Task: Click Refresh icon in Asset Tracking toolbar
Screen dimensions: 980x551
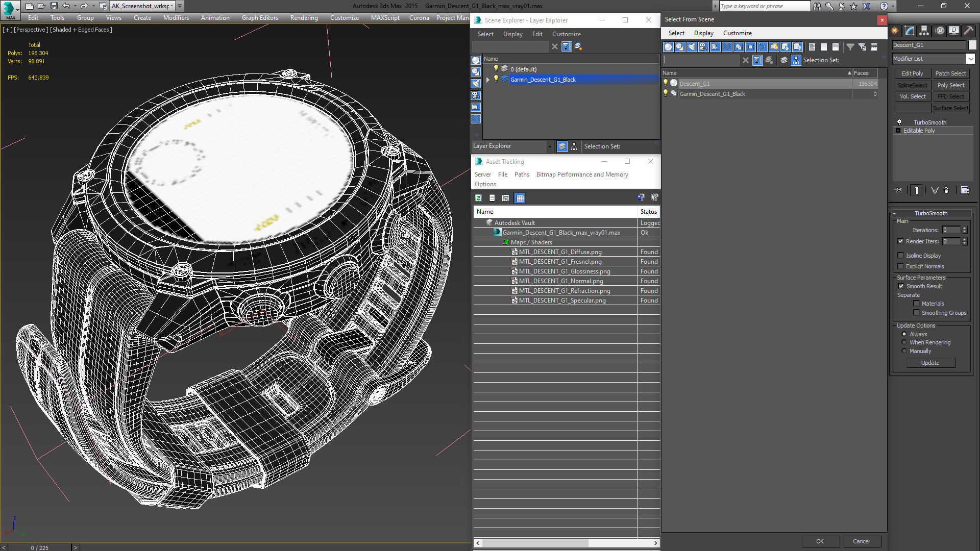Action: pos(478,198)
